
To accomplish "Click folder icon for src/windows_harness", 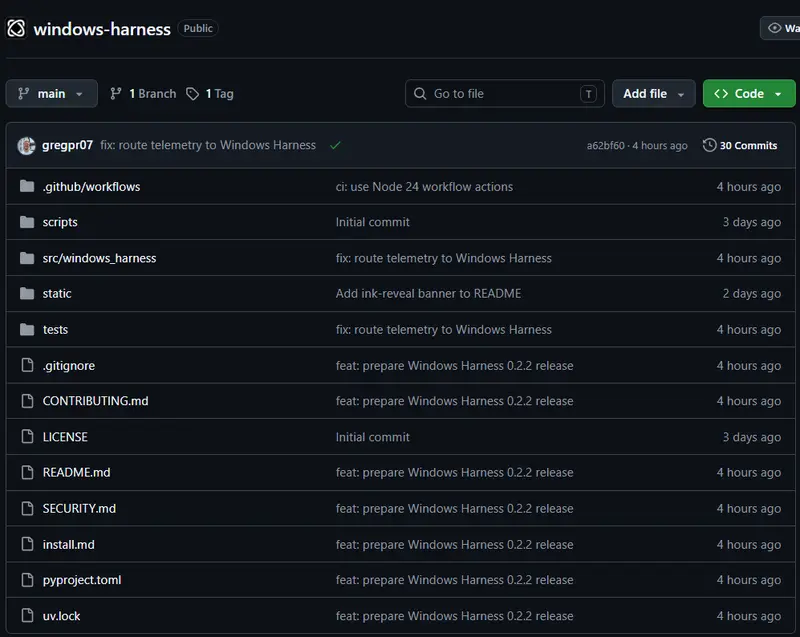I will [27, 258].
